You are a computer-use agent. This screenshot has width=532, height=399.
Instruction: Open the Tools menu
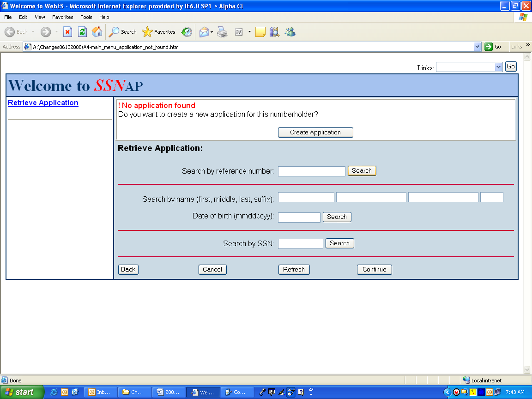[x=86, y=17]
